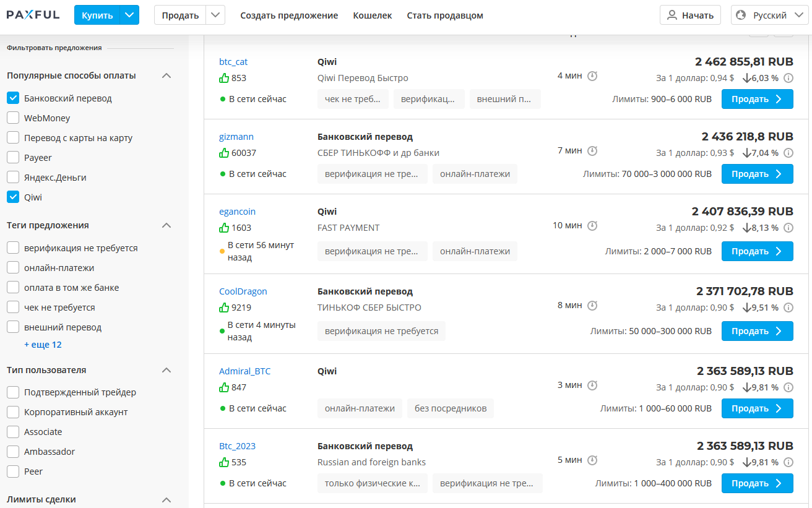Click Продать button for btc_cat offer
The image size is (812, 508).
click(757, 99)
